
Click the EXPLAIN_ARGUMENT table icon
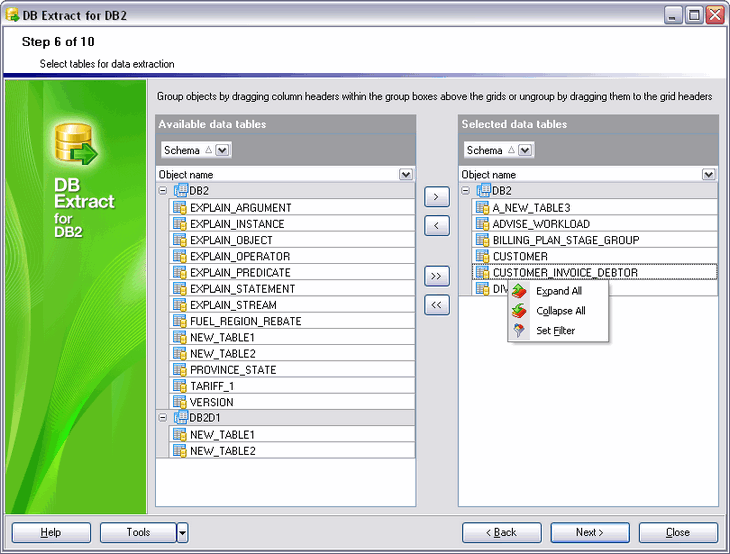coord(180,207)
